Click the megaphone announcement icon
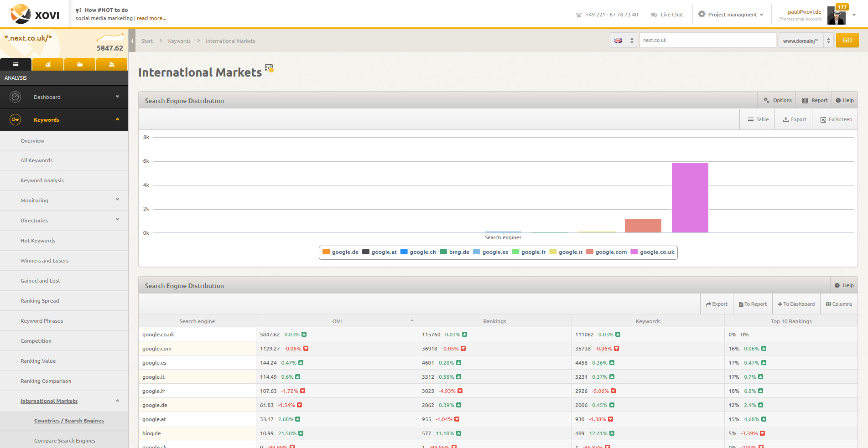Viewport: 868px width, 448px height. (78, 10)
